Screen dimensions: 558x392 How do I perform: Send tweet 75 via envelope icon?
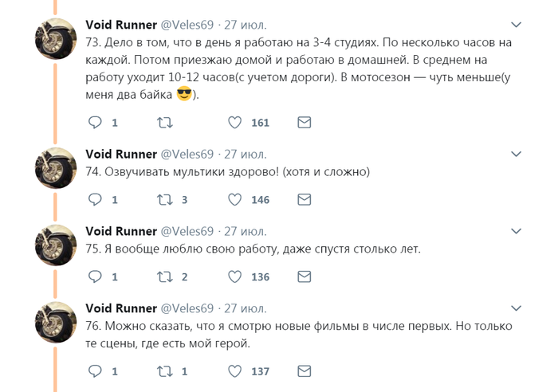pos(304,277)
